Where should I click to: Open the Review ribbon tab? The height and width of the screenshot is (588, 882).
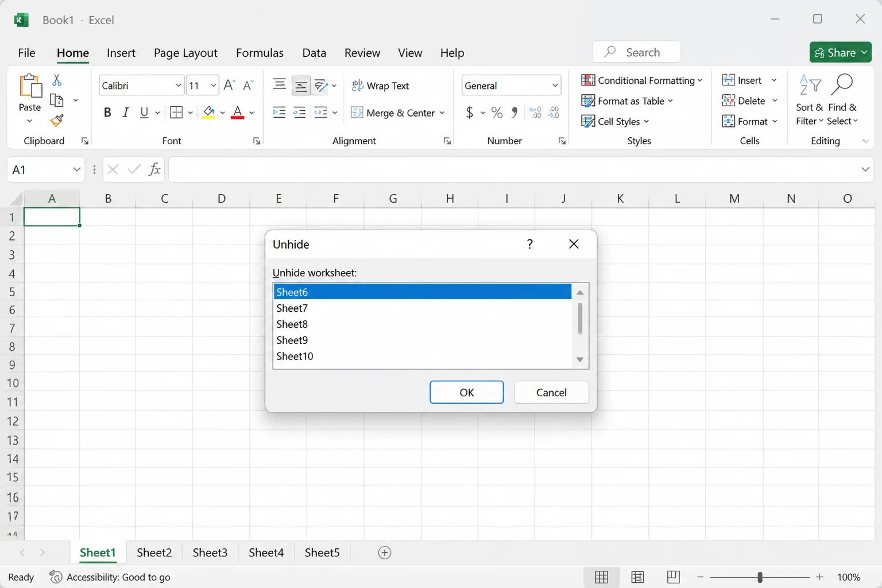click(x=362, y=53)
